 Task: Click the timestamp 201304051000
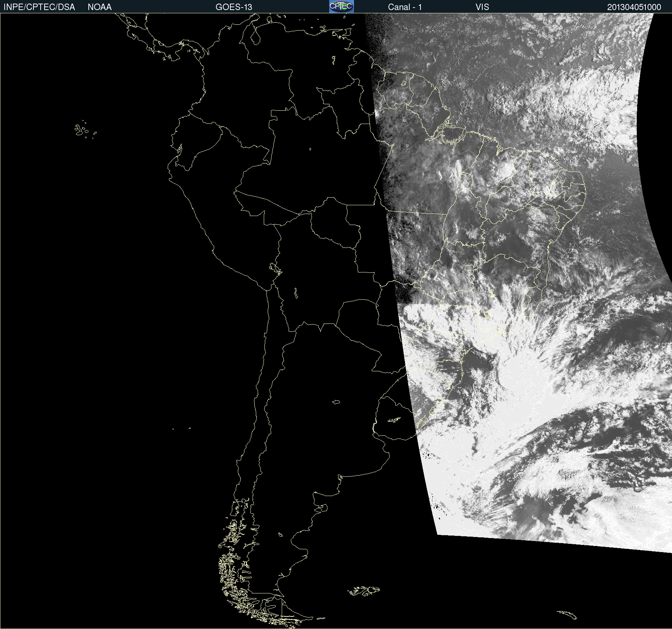click(x=634, y=7)
